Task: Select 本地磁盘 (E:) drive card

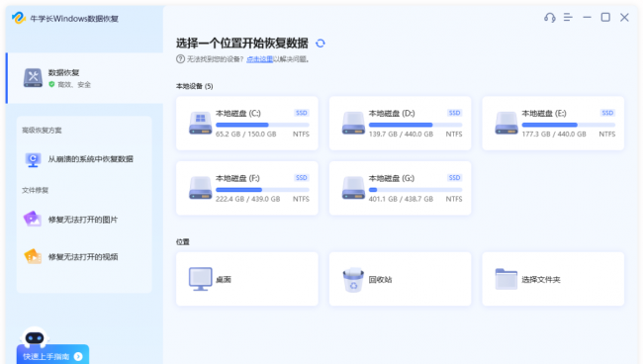Action: click(x=553, y=123)
